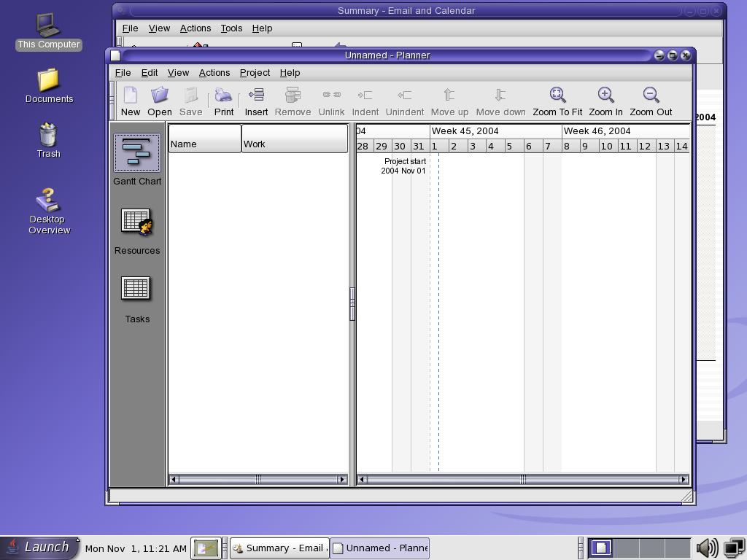Click the volume speaker icon in panel

point(708,548)
